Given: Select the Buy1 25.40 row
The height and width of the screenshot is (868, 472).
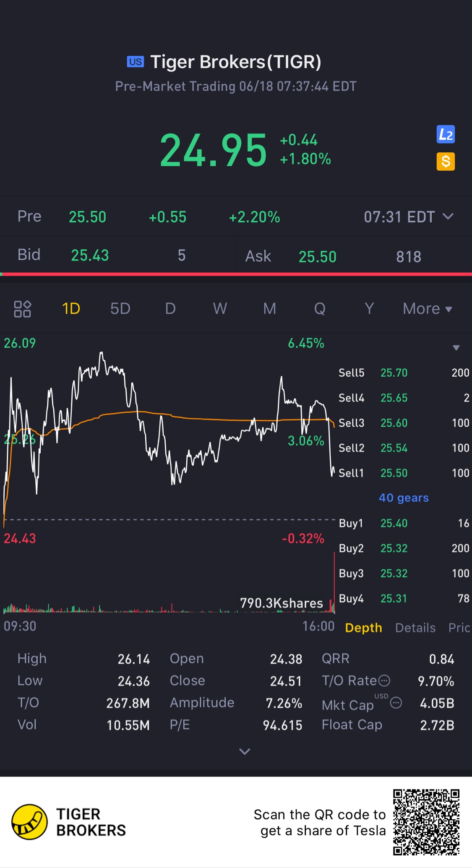Looking at the screenshot, I should pos(404,523).
